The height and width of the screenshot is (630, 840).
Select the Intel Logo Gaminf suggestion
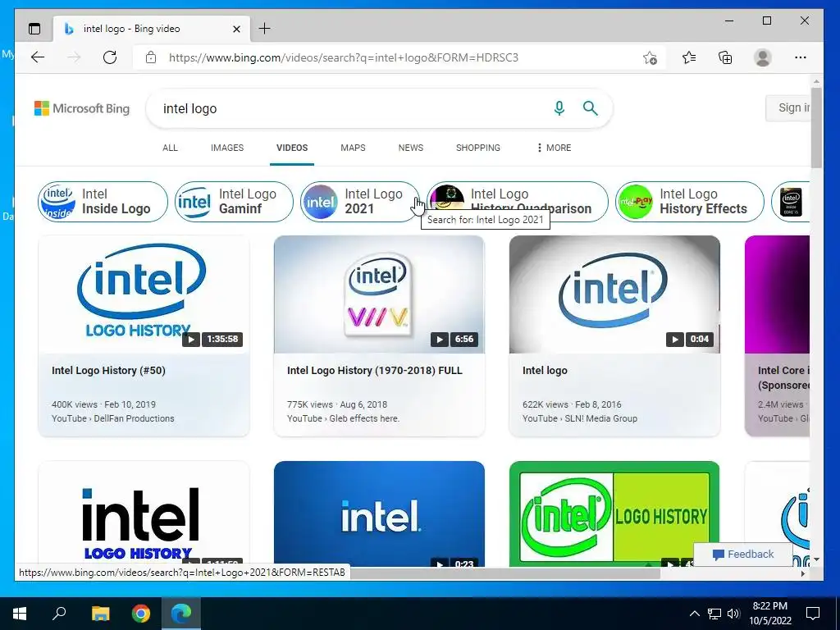coord(234,202)
